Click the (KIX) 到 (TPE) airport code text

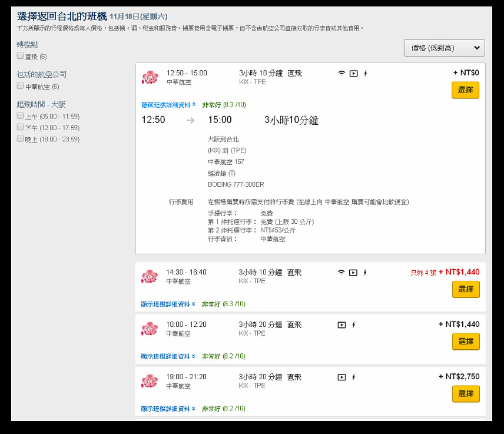pyautogui.click(x=227, y=150)
